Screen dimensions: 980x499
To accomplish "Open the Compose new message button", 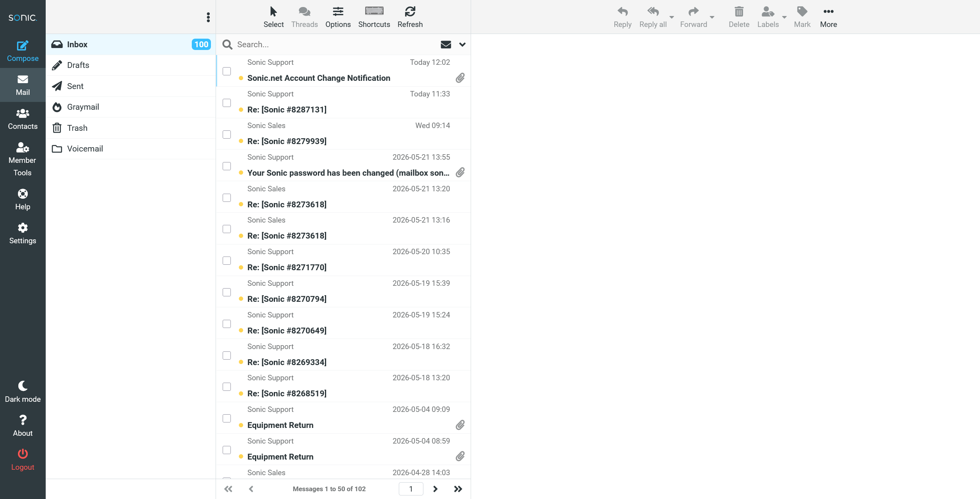I will [23, 51].
